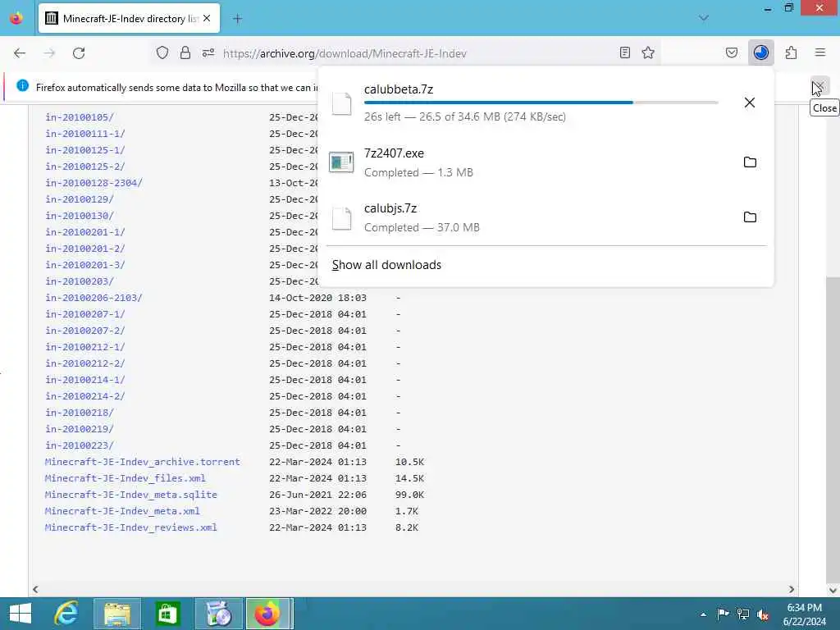Image resolution: width=840 pixels, height=630 pixels.
Task: Click the site security padlock icon
Action: tap(185, 52)
